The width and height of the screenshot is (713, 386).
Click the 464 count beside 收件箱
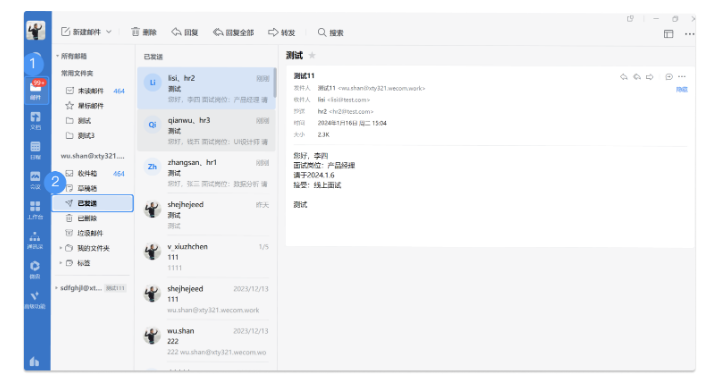tap(119, 174)
